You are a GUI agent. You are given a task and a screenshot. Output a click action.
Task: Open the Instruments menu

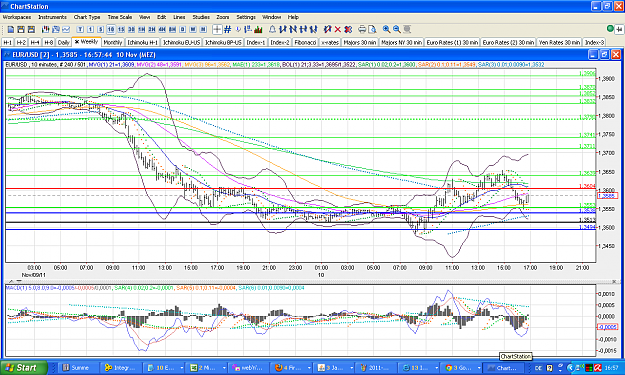(x=53, y=17)
